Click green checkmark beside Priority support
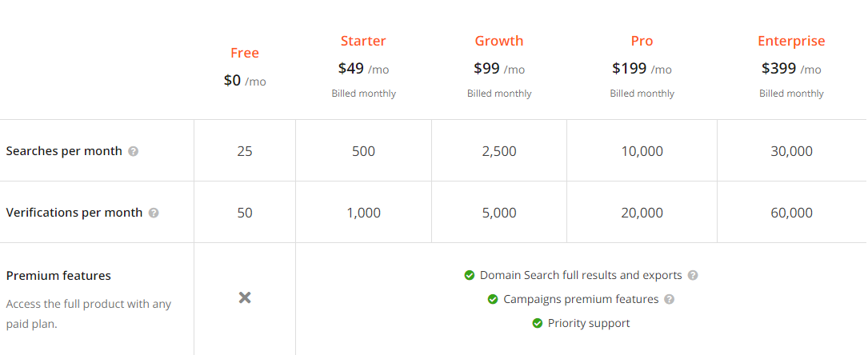This screenshot has width=868, height=355. 537,324
